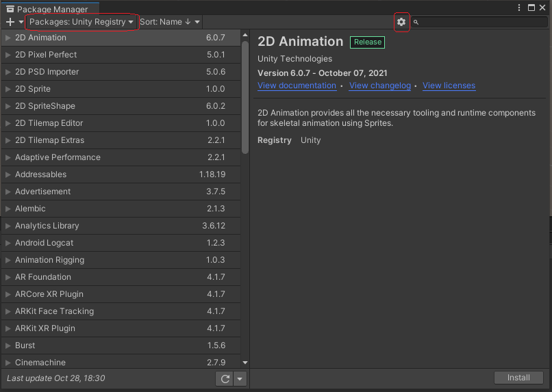This screenshot has width=552, height=392.
Task: Expand the 2D SpriteShape package arrow
Action: coord(8,106)
